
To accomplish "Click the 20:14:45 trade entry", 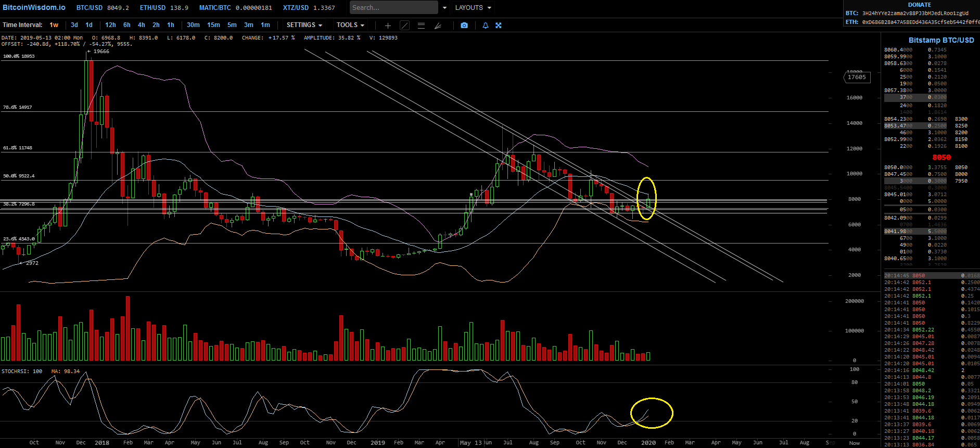I will pyautogui.click(x=932, y=276).
